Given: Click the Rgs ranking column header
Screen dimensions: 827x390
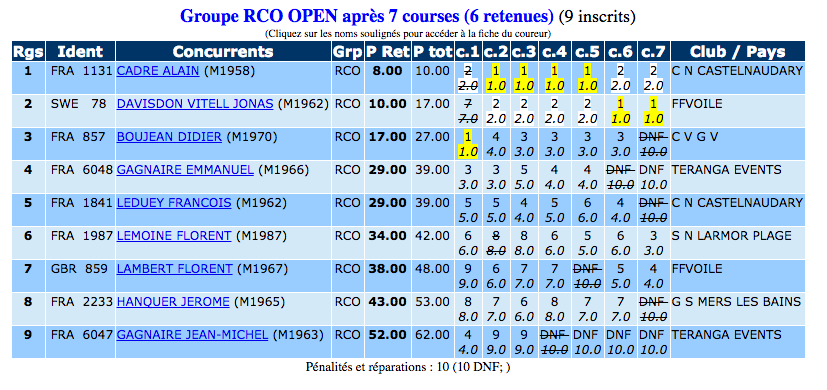Looking at the screenshot, I should tap(28, 52).
